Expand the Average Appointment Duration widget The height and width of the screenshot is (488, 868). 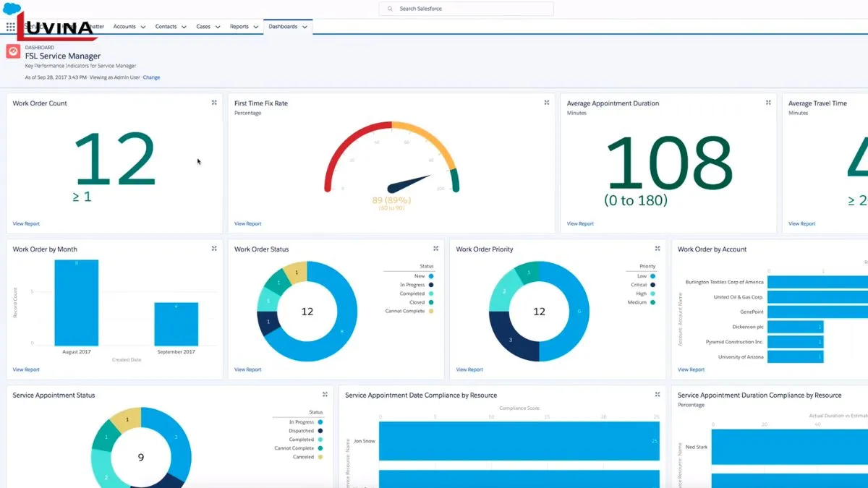click(768, 103)
